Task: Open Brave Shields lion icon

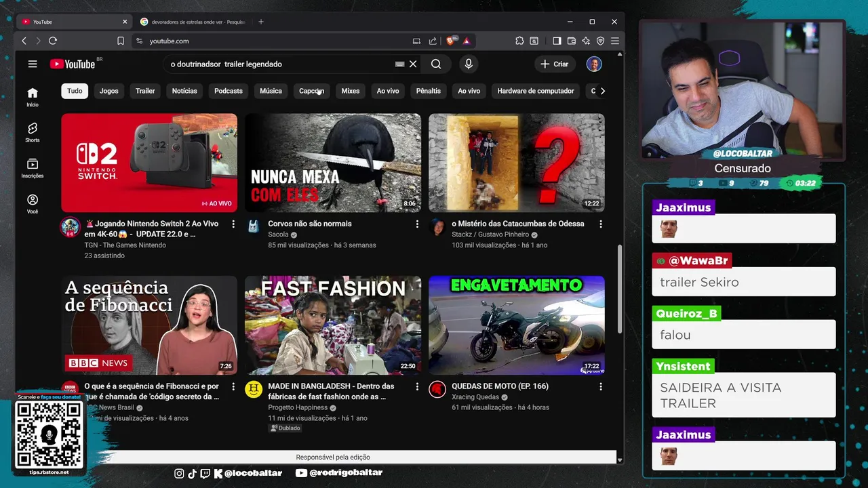Action: coord(452,41)
